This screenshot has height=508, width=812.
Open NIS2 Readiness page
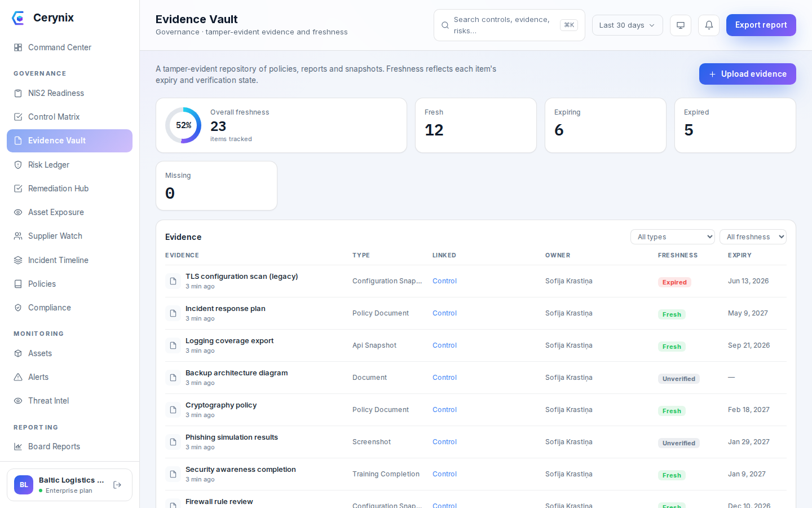click(69, 93)
